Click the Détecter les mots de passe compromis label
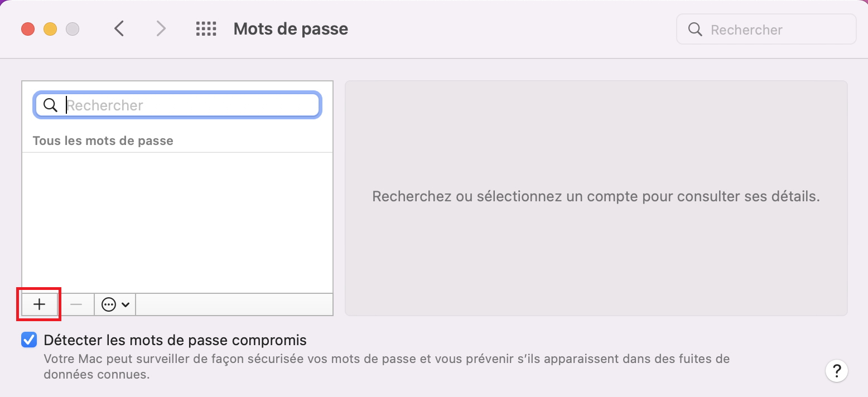Image resolution: width=868 pixels, height=397 pixels. (175, 340)
